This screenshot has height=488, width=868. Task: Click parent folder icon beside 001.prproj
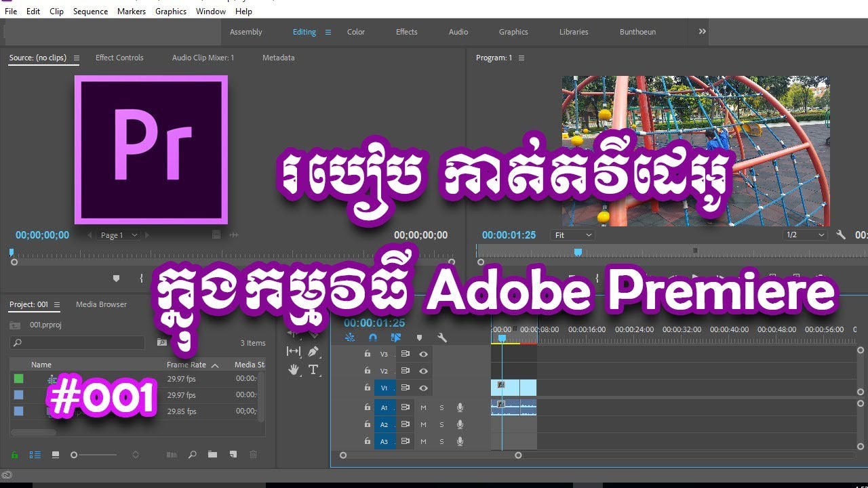tap(15, 325)
